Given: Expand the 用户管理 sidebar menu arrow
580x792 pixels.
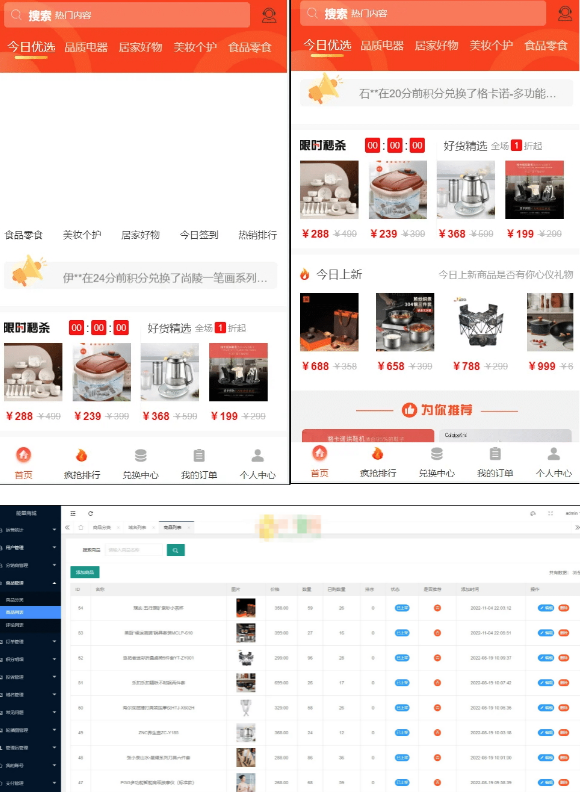Looking at the screenshot, I should 54,548.
